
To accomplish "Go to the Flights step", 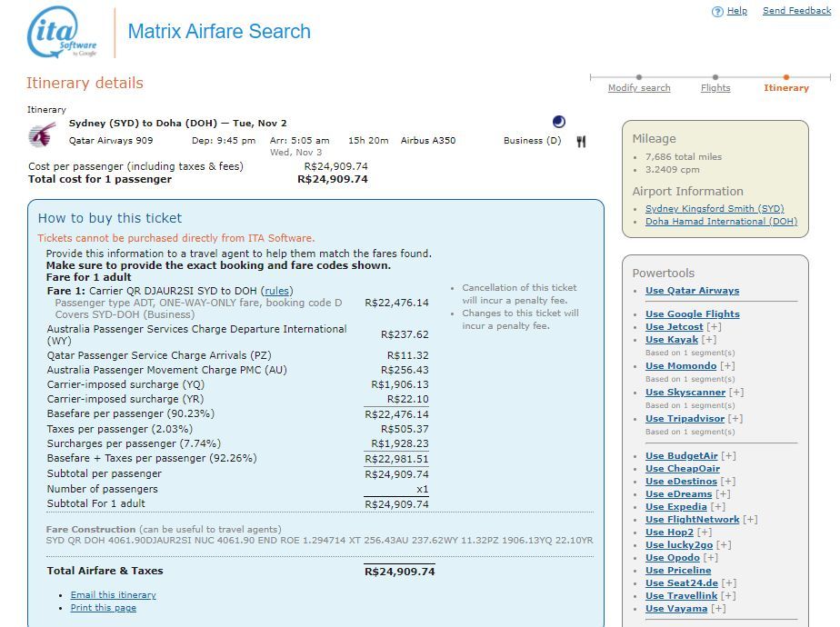I will [x=715, y=88].
